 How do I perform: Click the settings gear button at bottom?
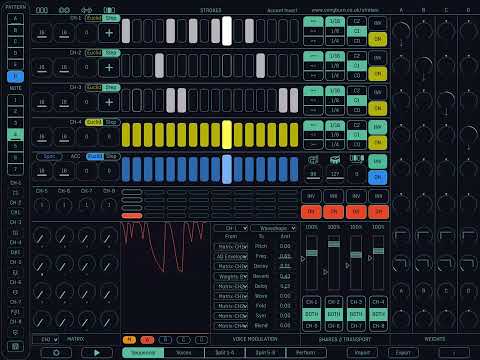pos(56,352)
